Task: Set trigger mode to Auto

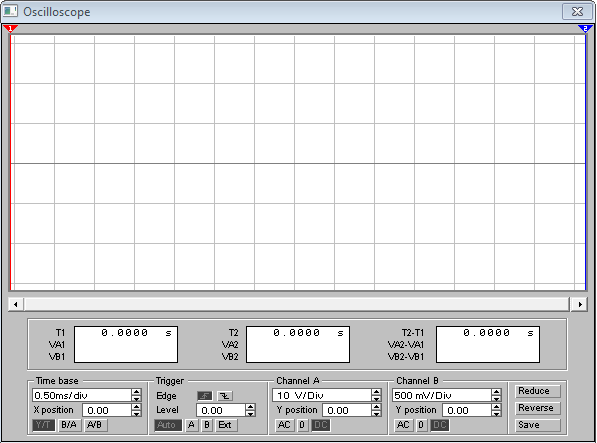Action: tap(168, 425)
